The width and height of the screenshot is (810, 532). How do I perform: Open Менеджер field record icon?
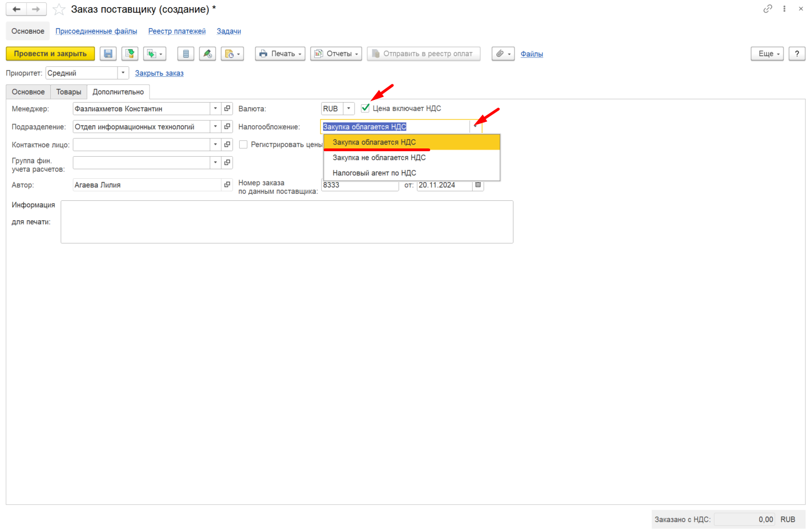227,109
